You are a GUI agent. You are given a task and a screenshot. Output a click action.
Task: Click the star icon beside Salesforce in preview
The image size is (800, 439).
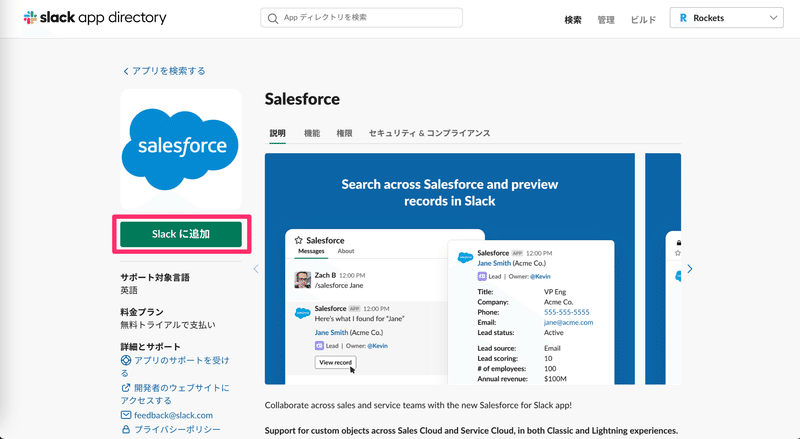(x=299, y=240)
